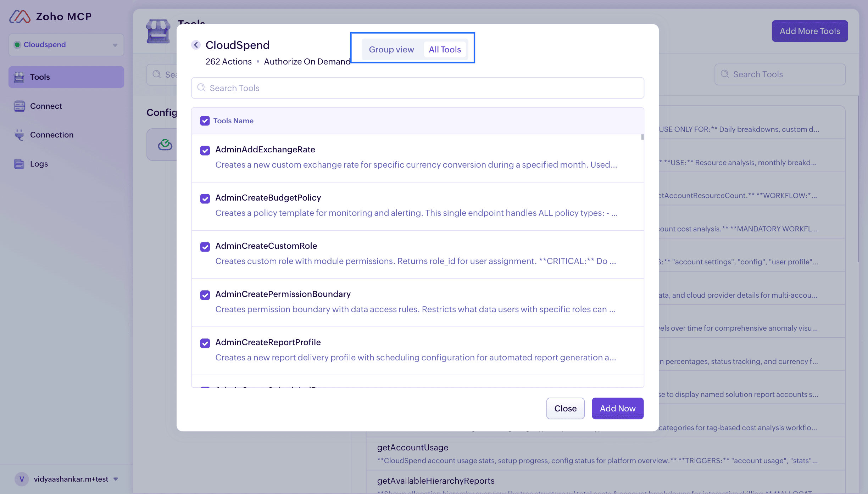Open the Connect sidebar icon
The height and width of the screenshot is (494, 868).
click(x=19, y=106)
